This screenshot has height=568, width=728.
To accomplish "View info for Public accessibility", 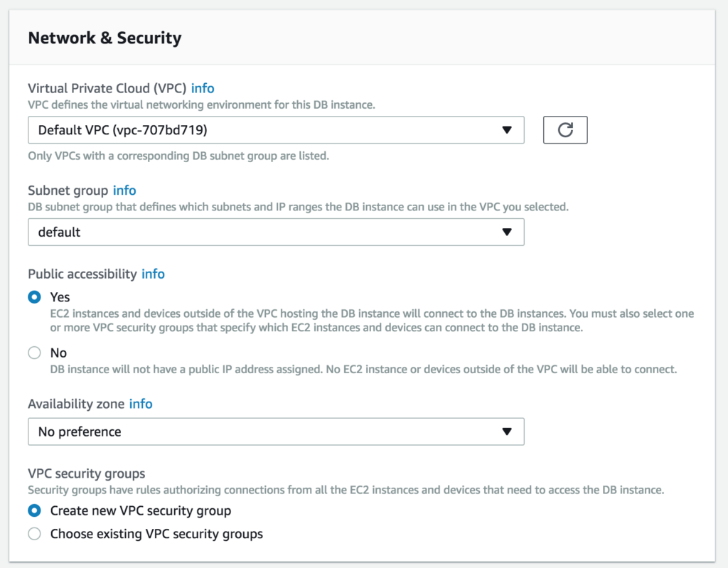I will click(x=153, y=274).
